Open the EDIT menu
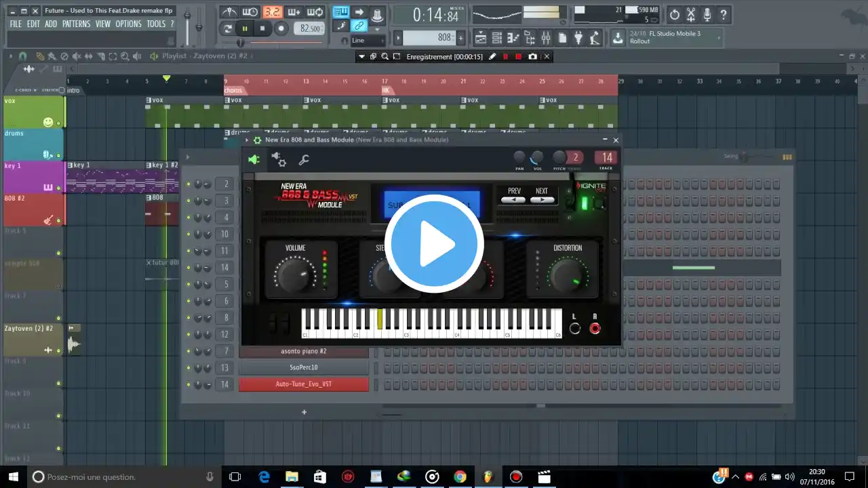Image resolution: width=868 pixels, height=488 pixels. [33, 24]
